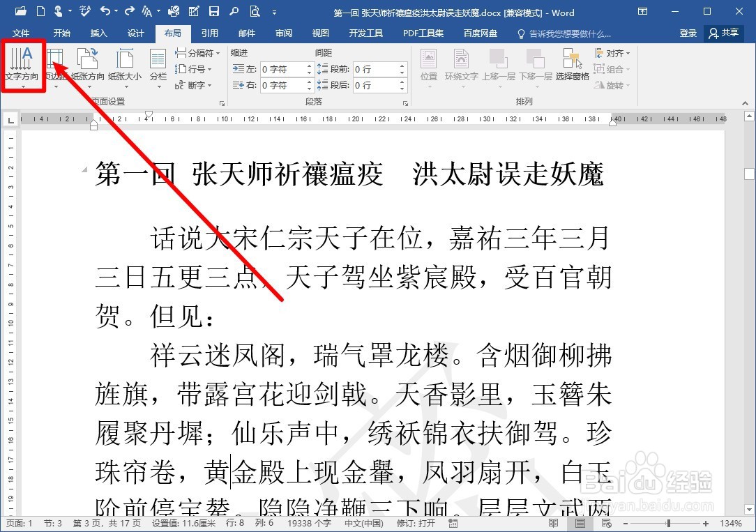
Task: Open the Undo history dropdown arrow
Action: [x=116, y=11]
